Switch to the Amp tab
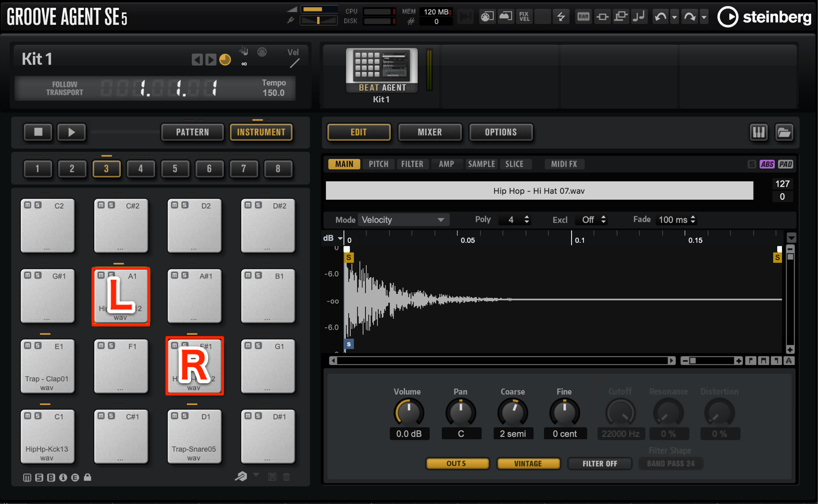This screenshot has width=818, height=504. click(446, 164)
